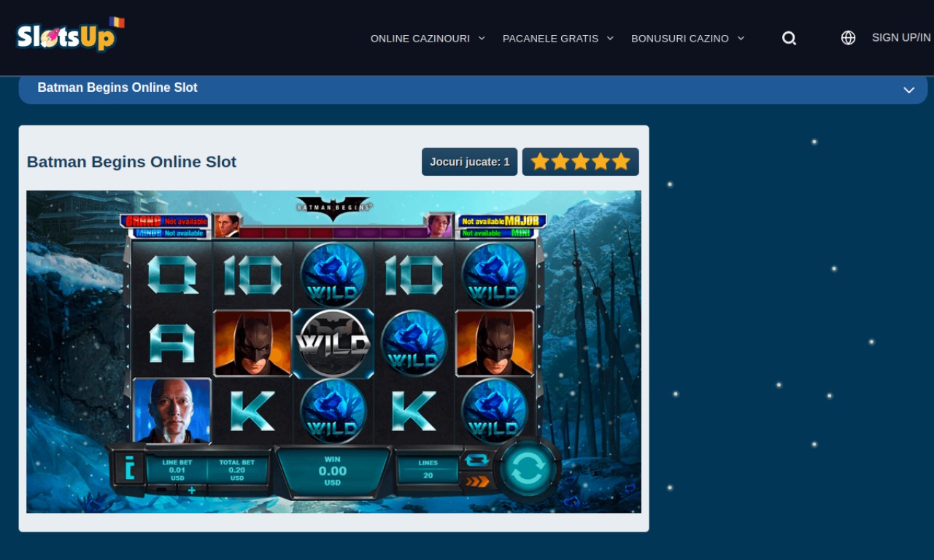The width and height of the screenshot is (934, 560).
Task: Click the Bruce Wayne portrait on the progress bar
Action: point(227,226)
